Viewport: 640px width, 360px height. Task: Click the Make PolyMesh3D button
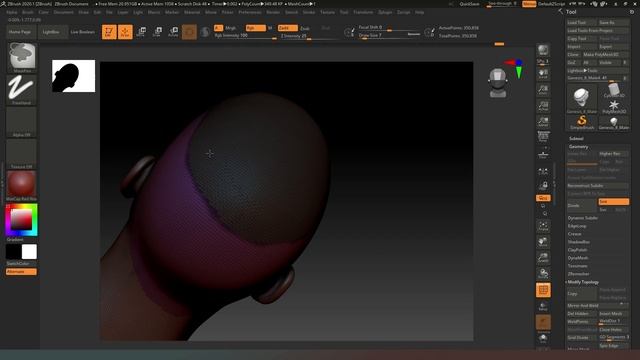tap(605, 55)
